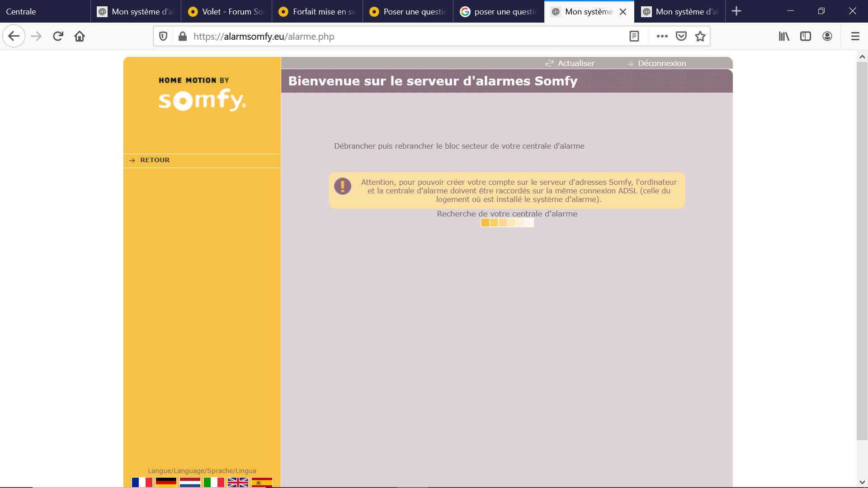Open the Firefox account avatar icon

pyautogui.click(x=827, y=36)
